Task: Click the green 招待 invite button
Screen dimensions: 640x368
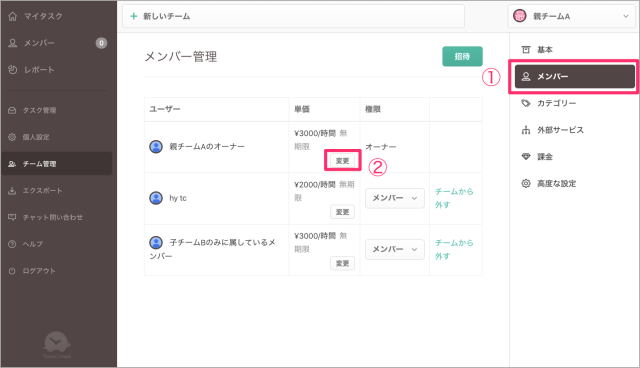Action: click(x=462, y=56)
